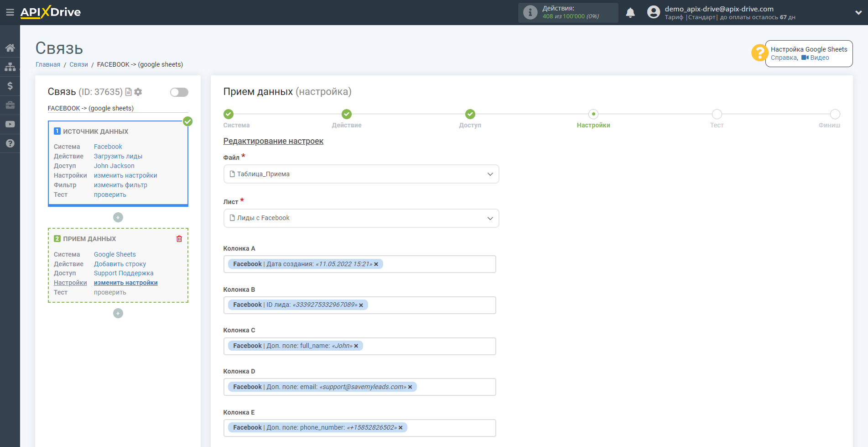Open the briefcase icon in the sidebar

pos(10,105)
